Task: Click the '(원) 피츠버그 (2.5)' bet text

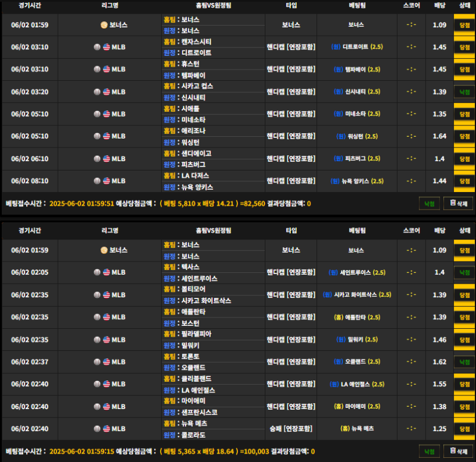Action: tap(357, 159)
